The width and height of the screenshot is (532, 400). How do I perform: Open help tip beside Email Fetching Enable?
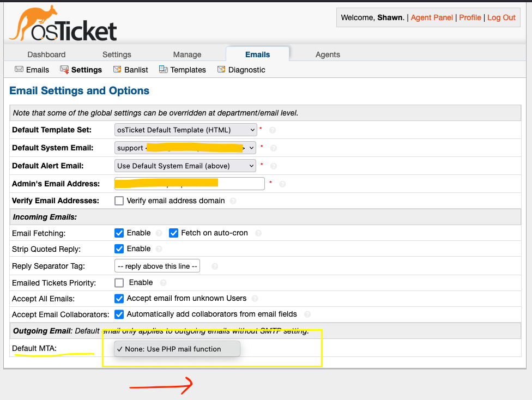pyautogui.click(x=159, y=233)
